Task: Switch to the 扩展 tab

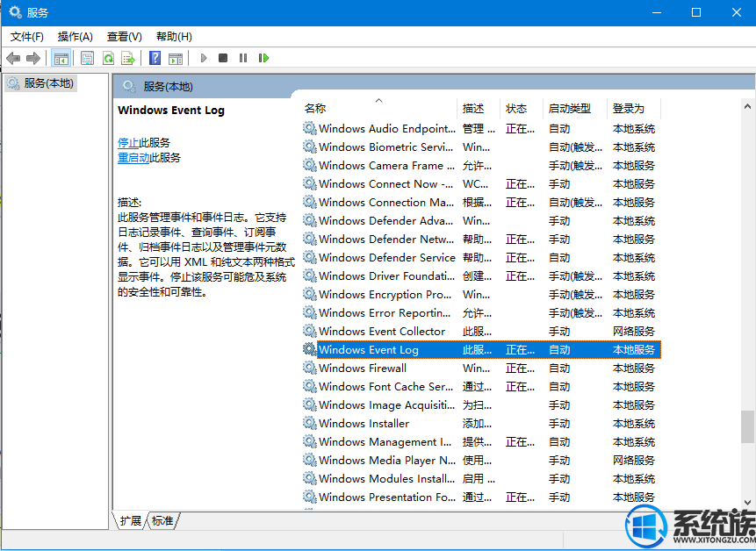Action: click(131, 520)
